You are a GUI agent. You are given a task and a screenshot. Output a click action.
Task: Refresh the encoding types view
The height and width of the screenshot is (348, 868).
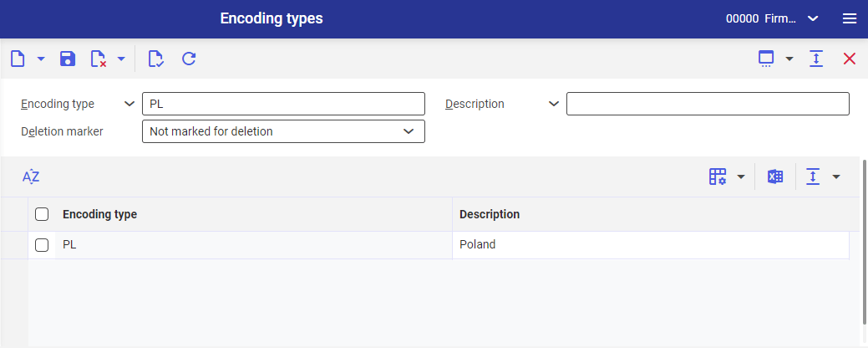tap(189, 59)
